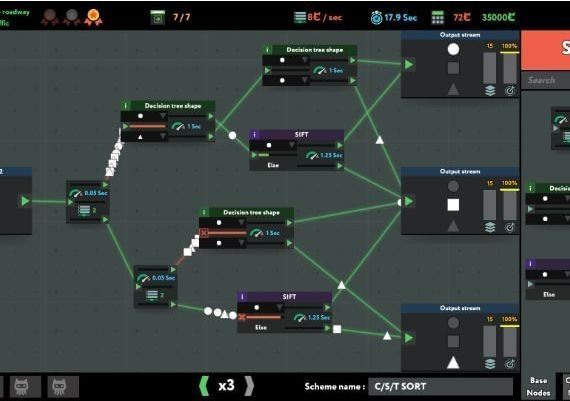This screenshot has width=570, height=401.
Task: Switch to the Base Nodes tab
Action: coord(538,386)
